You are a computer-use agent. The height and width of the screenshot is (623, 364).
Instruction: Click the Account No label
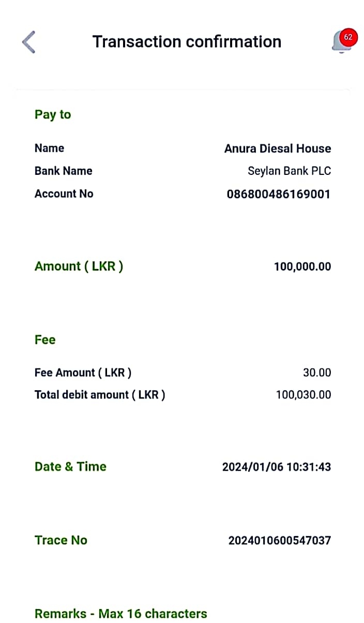point(64,194)
